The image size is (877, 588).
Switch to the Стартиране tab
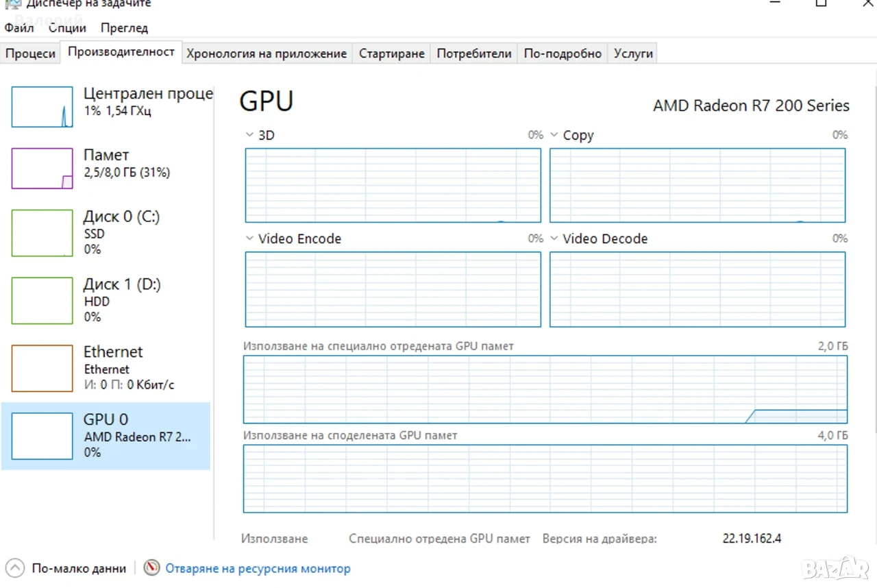pyautogui.click(x=392, y=53)
